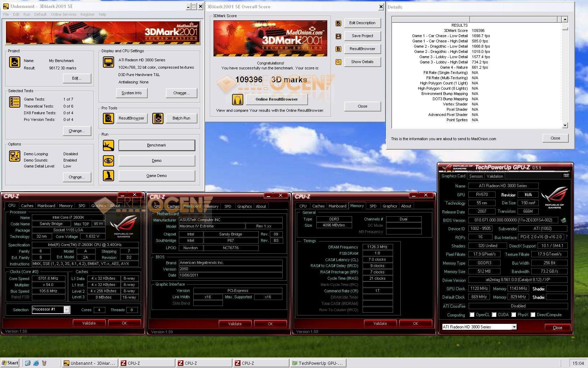Switch to Caches tab in first CPU-Z
The height and width of the screenshot is (368, 588).
27,206
